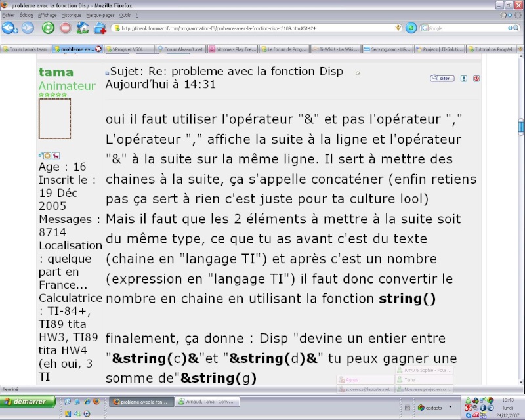
Task: Close the 'probleme av...' tab with its red X
Action: pos(98,49)
